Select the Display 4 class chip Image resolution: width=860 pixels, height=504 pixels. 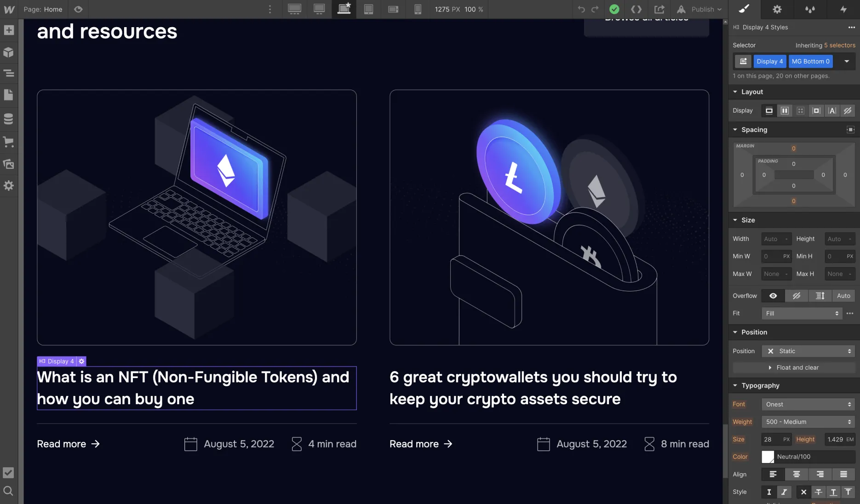point(770,61)
